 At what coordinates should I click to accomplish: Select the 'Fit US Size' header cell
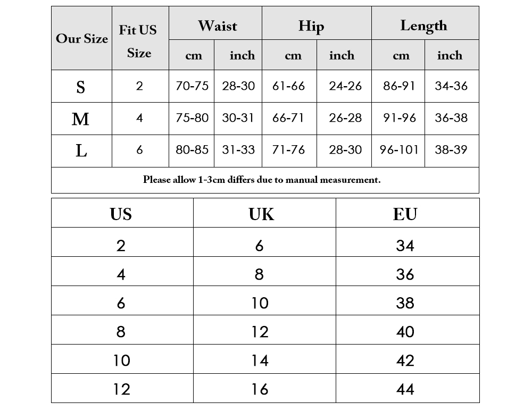140,38
